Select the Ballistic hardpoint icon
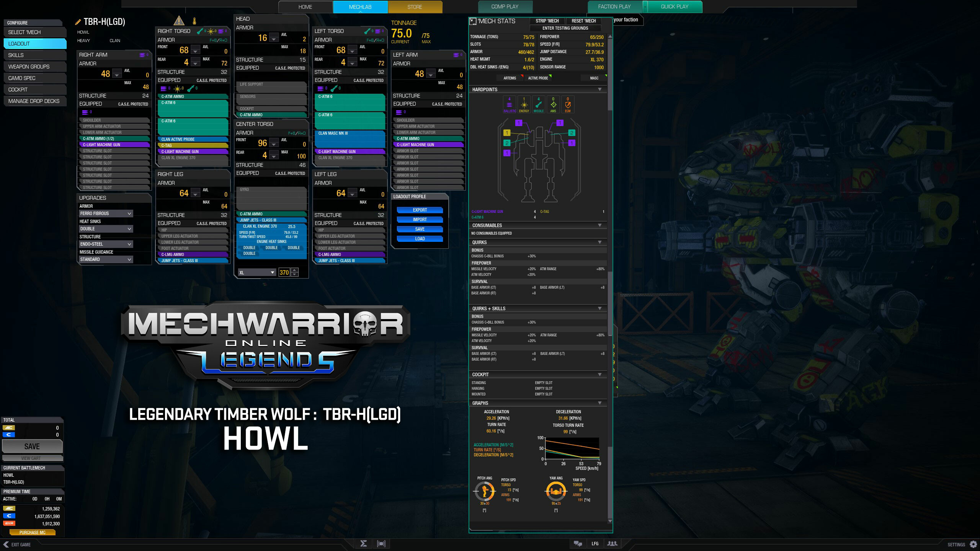980x551 pixels. [x=509, y=103]
